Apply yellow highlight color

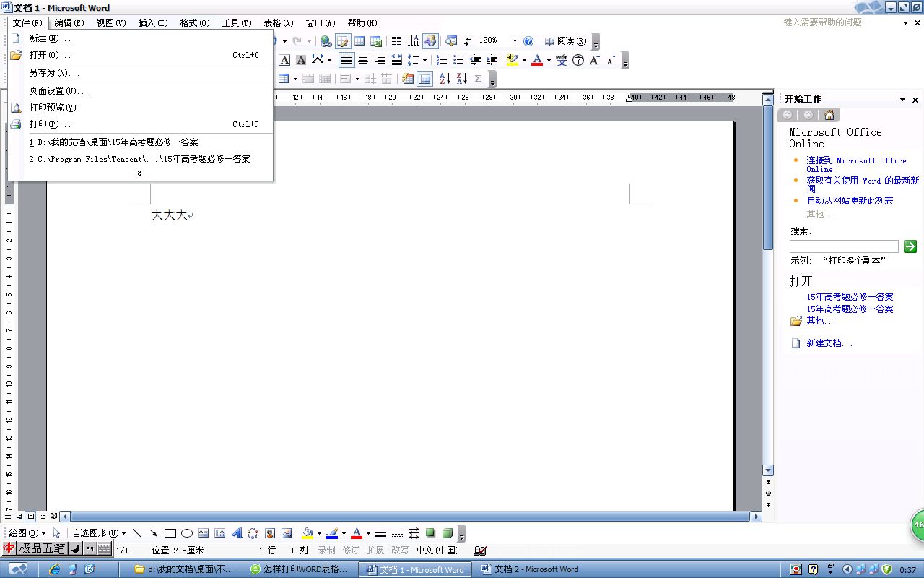512,60
